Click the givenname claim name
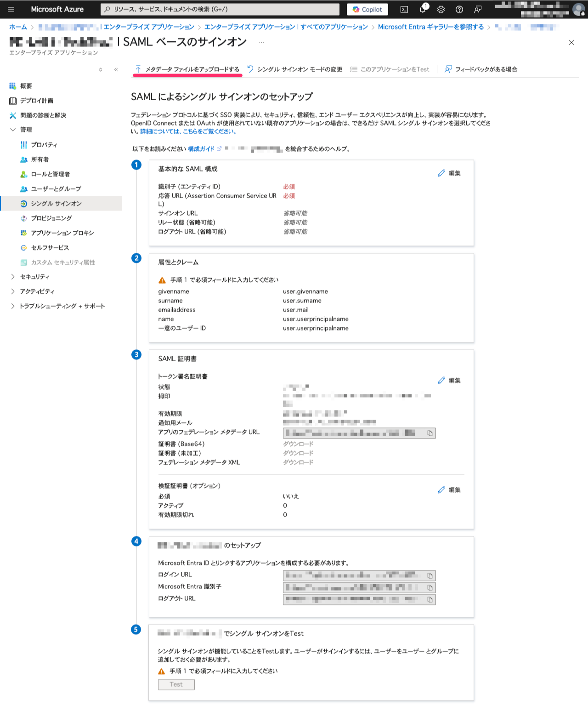The width and height of the screenshot is (588, 706). coord(174,292)
